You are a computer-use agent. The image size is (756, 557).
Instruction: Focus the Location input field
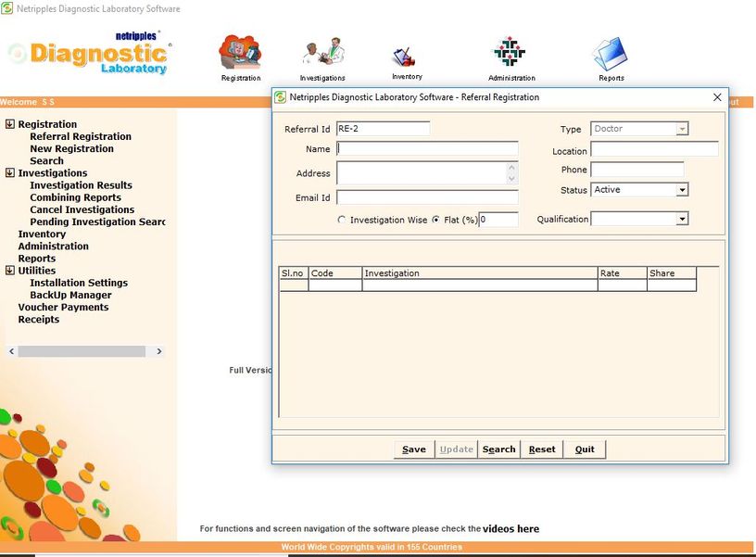(654, 149)
